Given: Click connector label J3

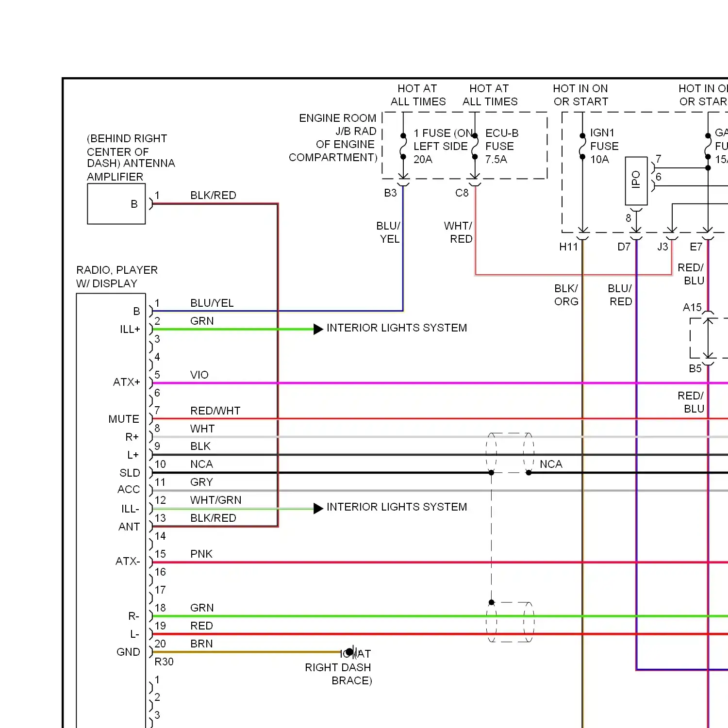Looking at the screenshot, I should click(x=662, y=247).
